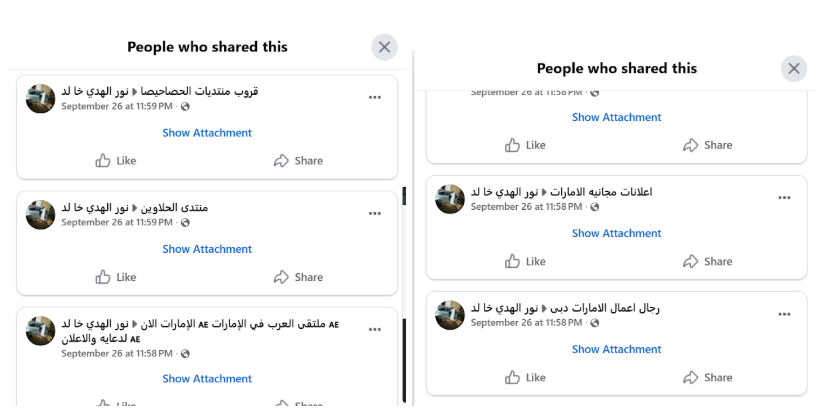Viewport: 818px width, 408px height.
Task: Show Attachment for اعلانات مجانيه الامارات post
Action: point(616,233)
